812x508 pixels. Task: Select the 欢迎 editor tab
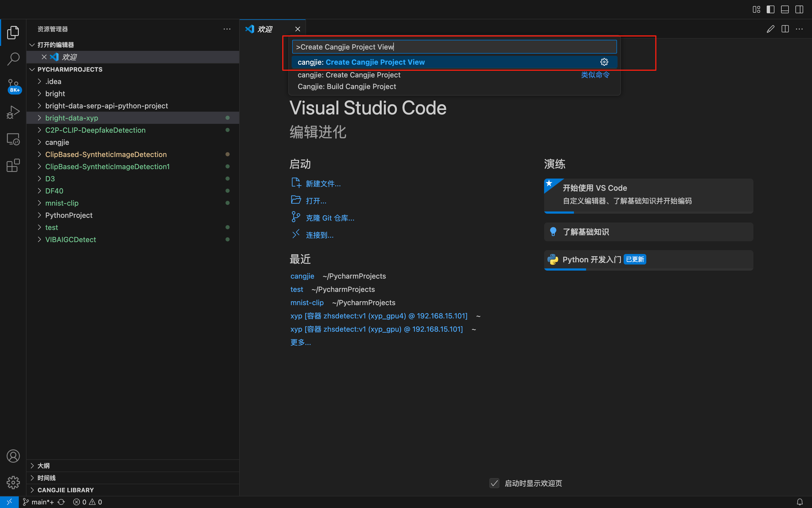pyautogui.click(x=265, y=29)
